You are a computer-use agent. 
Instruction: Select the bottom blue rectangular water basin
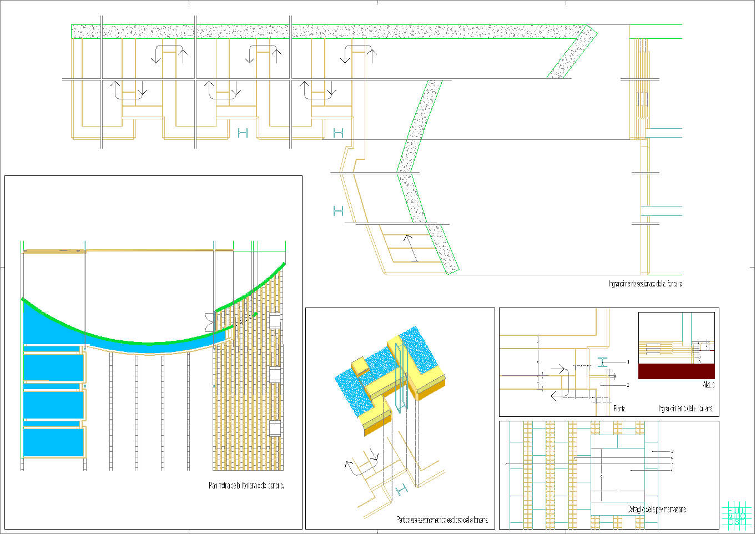coord(53,442)
